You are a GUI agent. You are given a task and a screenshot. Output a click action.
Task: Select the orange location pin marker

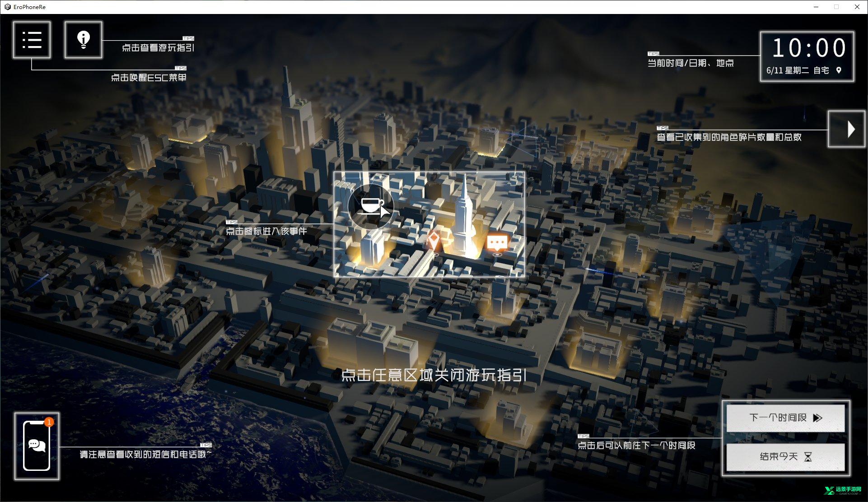click(434, 242)
